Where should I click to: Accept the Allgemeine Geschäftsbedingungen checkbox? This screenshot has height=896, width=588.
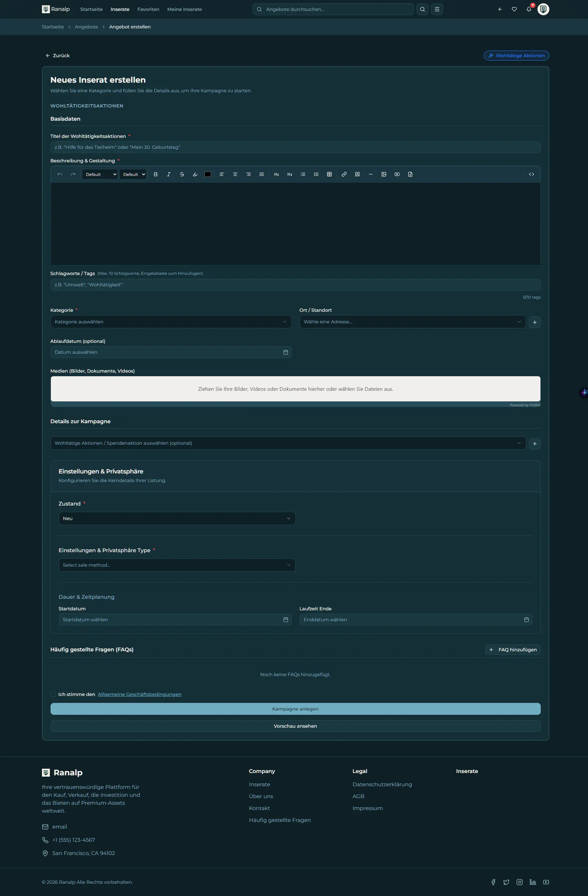[53, 694]
